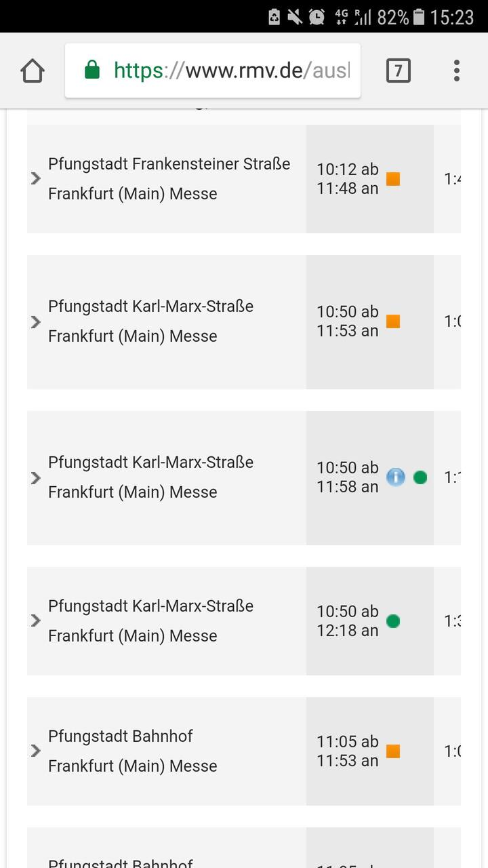Tap the green secure lock icon
Viewport: 488px width, 868px height.
pos(92,70)
